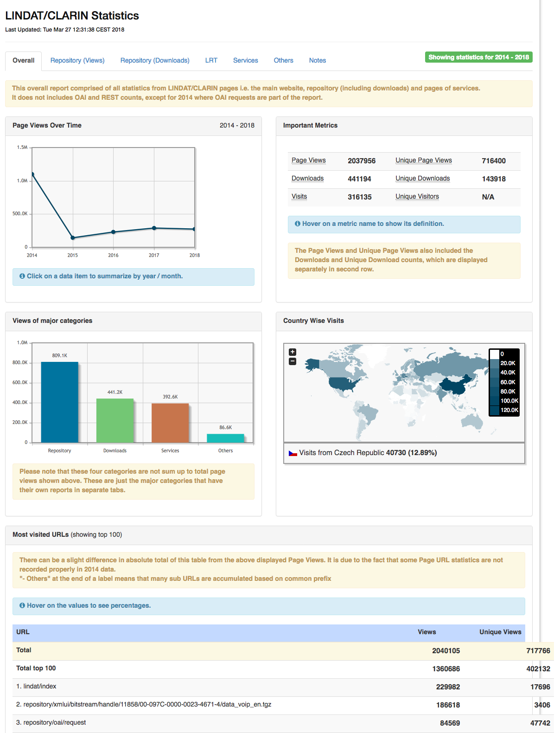560x733 pixels.
Task: Select the 2015 data point on line chart
Action: pyautogui.click(x=73, y=238)
